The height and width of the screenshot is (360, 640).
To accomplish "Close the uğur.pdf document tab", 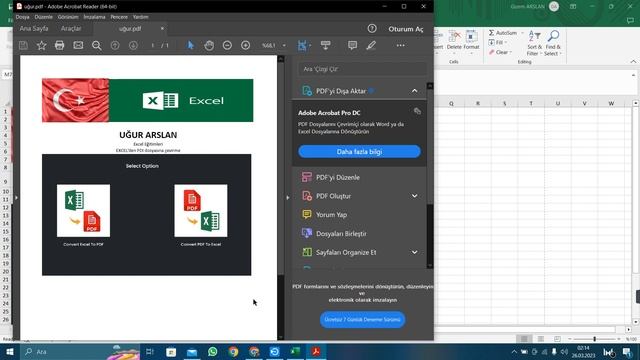I will 162,29.
